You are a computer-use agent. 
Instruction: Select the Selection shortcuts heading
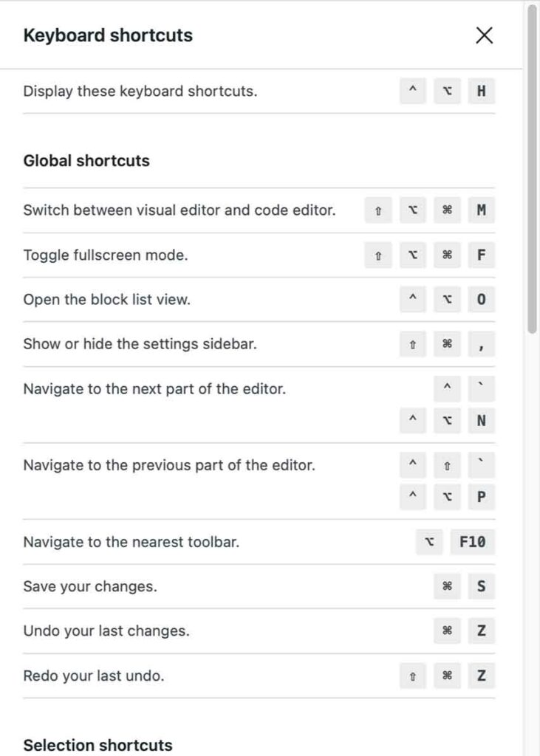coord(98,745)
